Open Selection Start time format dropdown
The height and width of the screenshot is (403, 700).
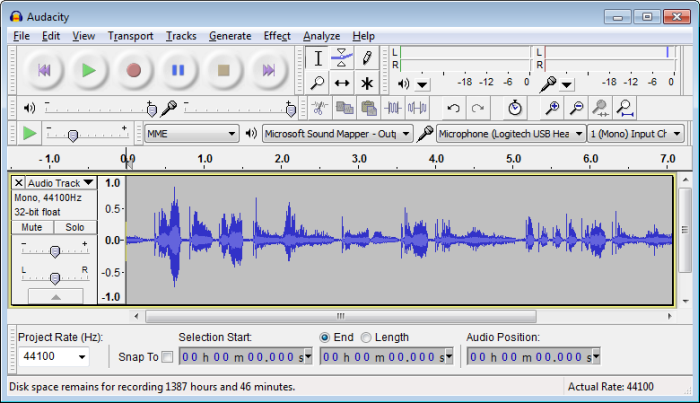[x=308, y=357]
